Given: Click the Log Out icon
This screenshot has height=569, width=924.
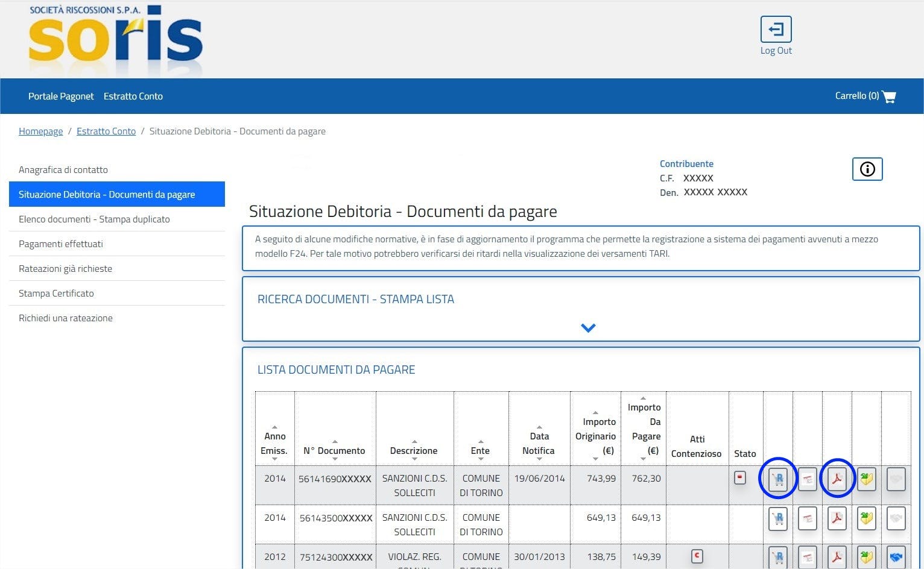Looking at the screenshot, I should tap(776, 29).
